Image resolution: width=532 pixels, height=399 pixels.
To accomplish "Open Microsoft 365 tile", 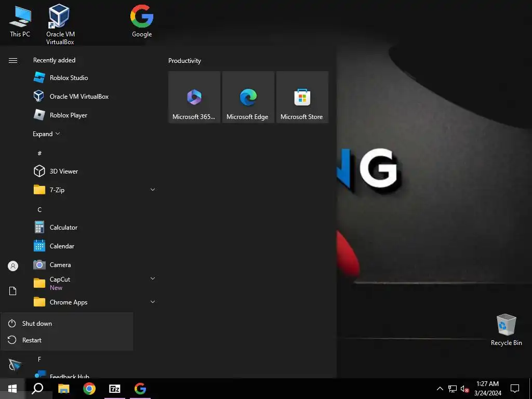I will coord(194,97).
